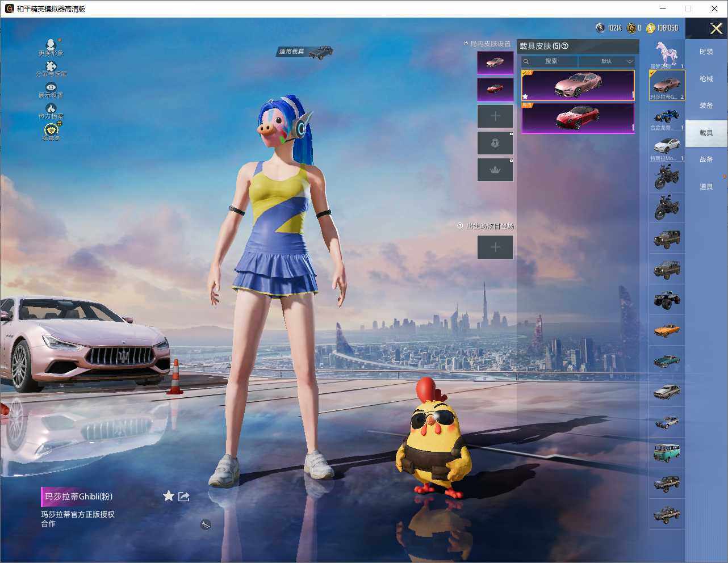The image size is (728, 563).
Task: Click the sunglasses chicken companion pet
Action: click(x=434, y=438)
